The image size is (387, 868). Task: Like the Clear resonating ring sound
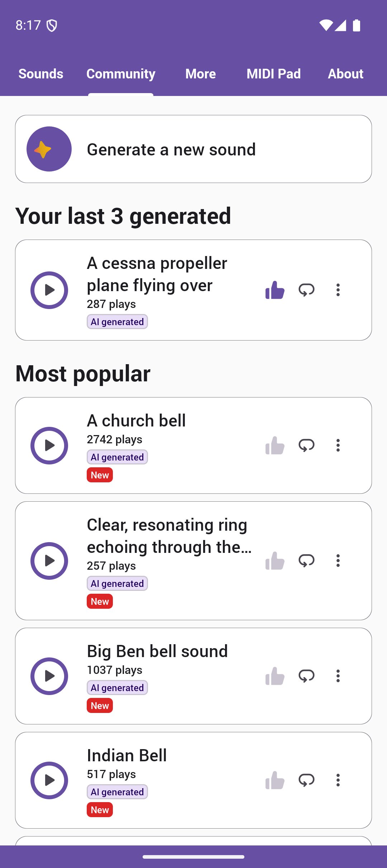(x=275, y=560)
